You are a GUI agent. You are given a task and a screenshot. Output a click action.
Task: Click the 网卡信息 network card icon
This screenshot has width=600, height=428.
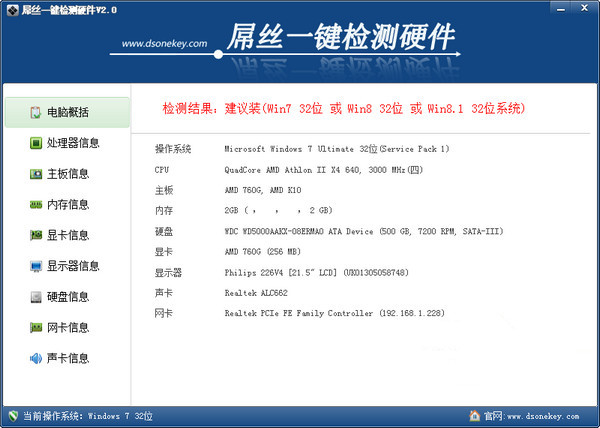coord(36,327)
